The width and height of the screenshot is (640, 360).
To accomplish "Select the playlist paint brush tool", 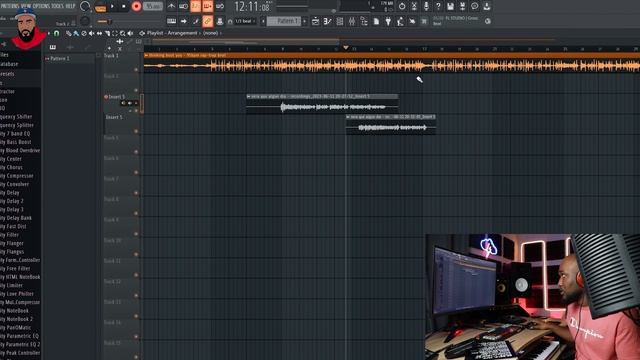I will [76, 33].
